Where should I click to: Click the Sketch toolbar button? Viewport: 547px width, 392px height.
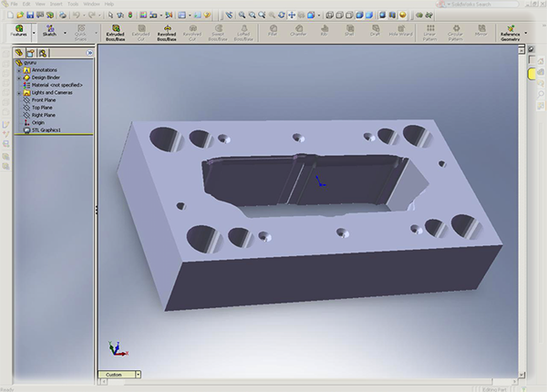click(49, 33)
